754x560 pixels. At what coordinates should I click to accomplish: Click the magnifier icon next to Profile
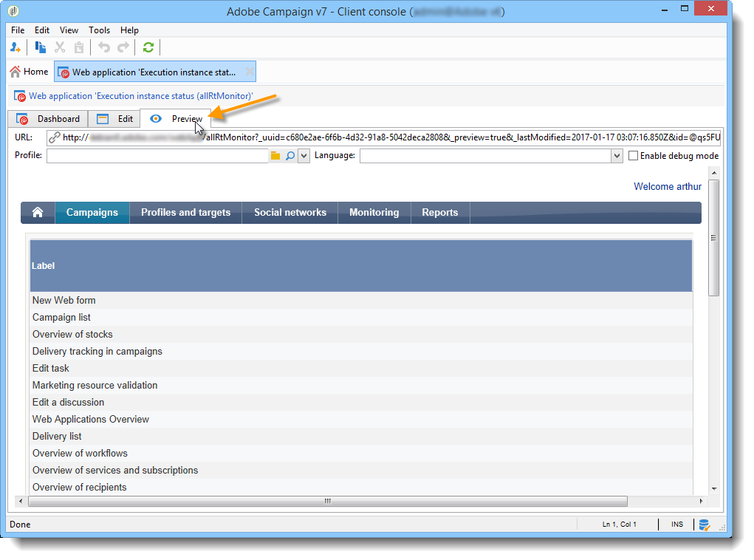tap(290, 156)
